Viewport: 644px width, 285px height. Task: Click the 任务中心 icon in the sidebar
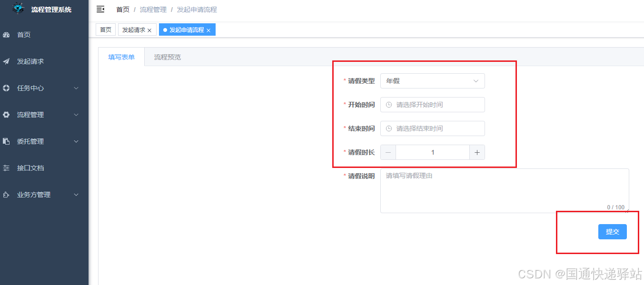point(6,88)
